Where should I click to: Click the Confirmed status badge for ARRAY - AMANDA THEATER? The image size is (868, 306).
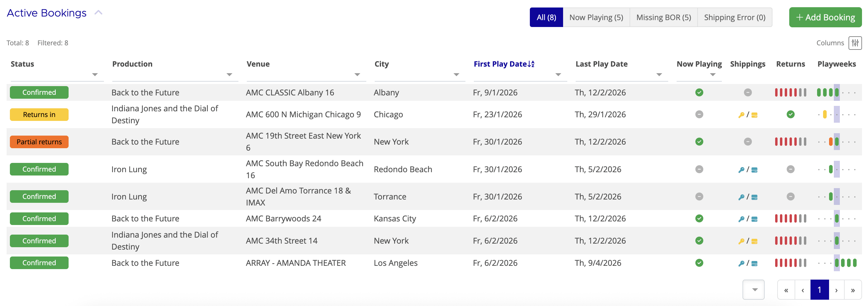pyautogui.click(x=39, y=262)
